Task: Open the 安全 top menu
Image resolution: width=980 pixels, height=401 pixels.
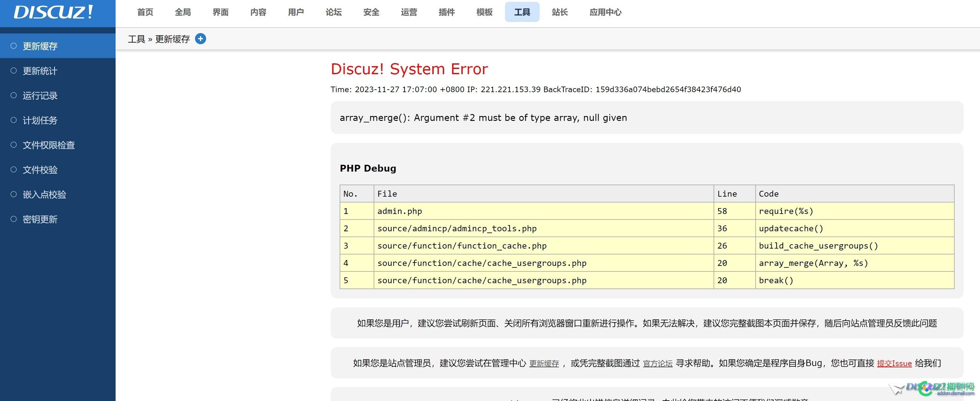Action: coord(371,12)
